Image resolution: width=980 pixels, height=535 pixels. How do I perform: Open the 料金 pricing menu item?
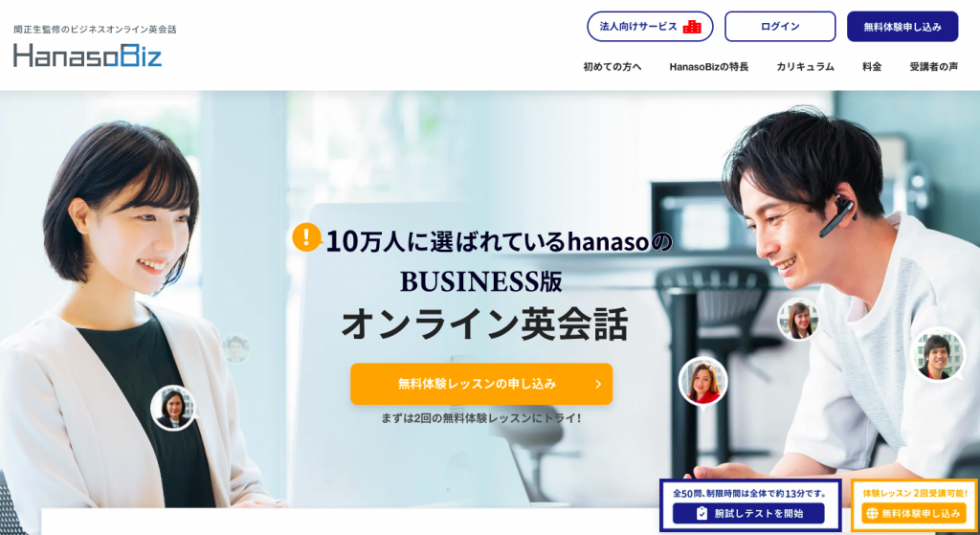[x=872, y=67]
